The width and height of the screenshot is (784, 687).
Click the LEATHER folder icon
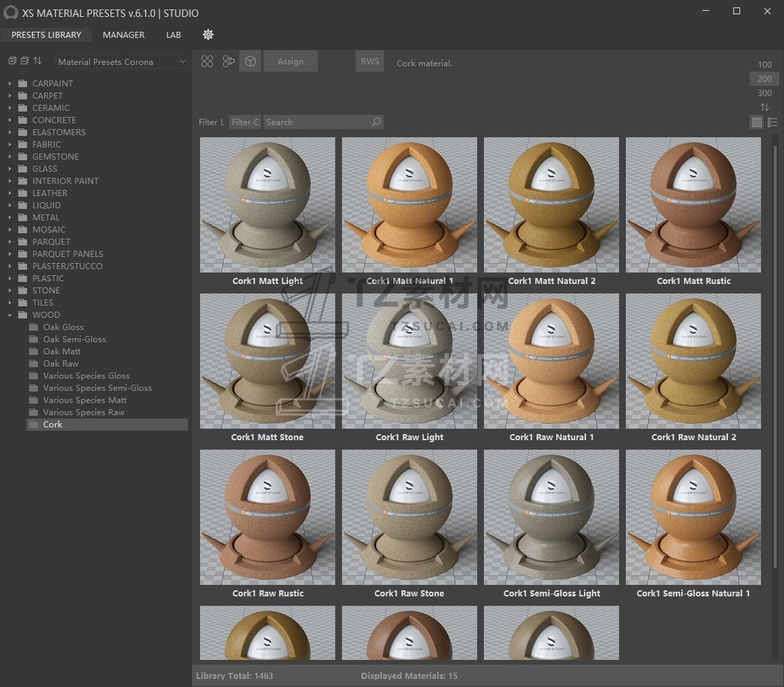coord(22,193)
